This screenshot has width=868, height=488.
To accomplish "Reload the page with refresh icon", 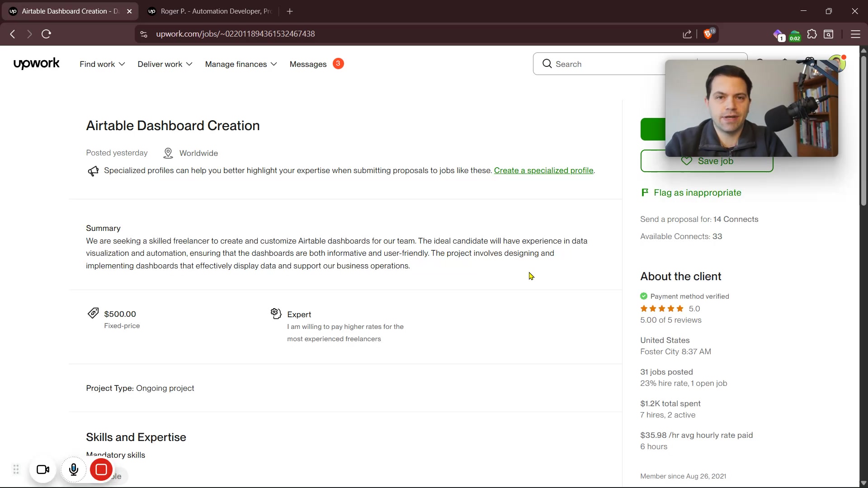I will pos(46,34).
